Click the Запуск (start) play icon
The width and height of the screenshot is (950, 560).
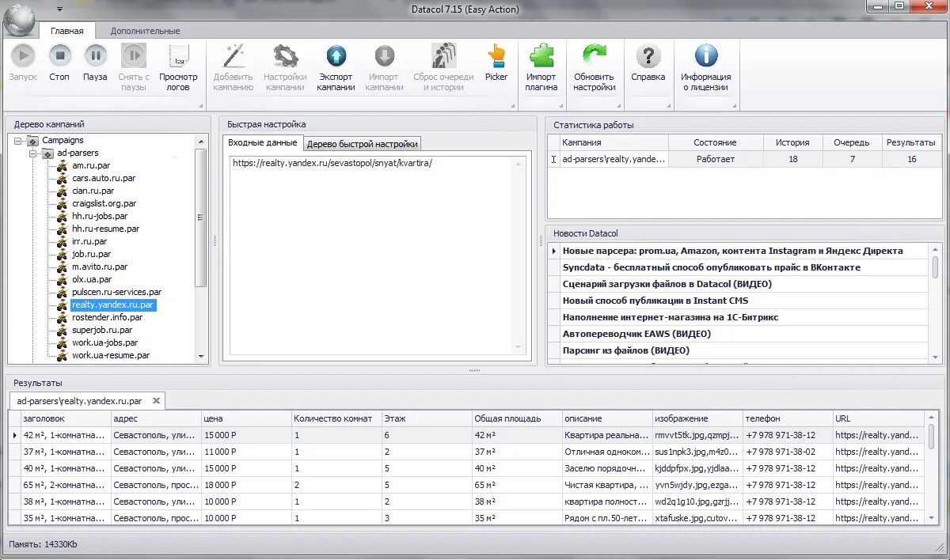(x=23, y=55)
